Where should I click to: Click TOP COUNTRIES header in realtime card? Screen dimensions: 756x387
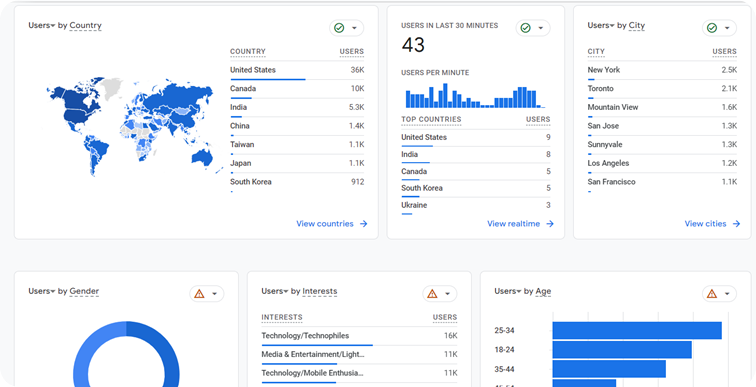click(x=431, y=119)
